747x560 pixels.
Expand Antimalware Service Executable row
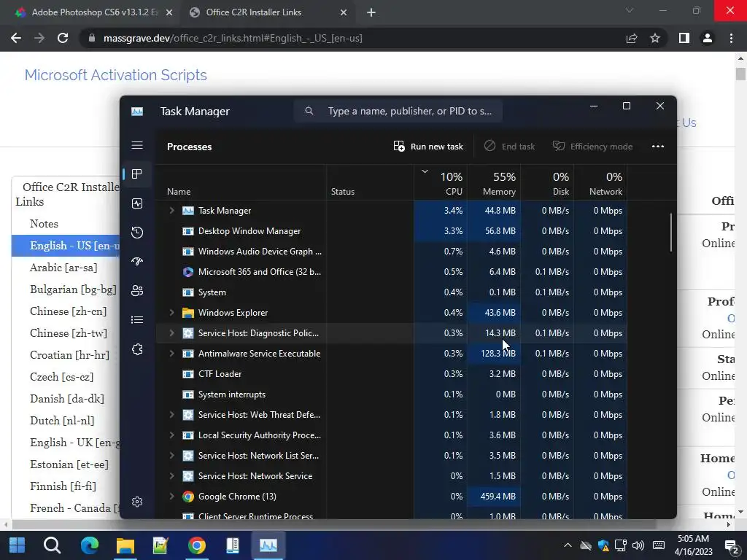(171, 354)
